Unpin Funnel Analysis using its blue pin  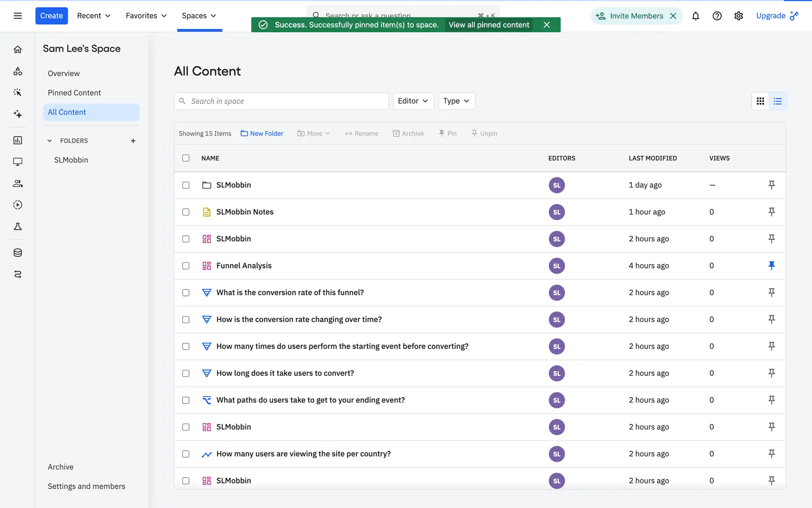[x=771, y=265]
